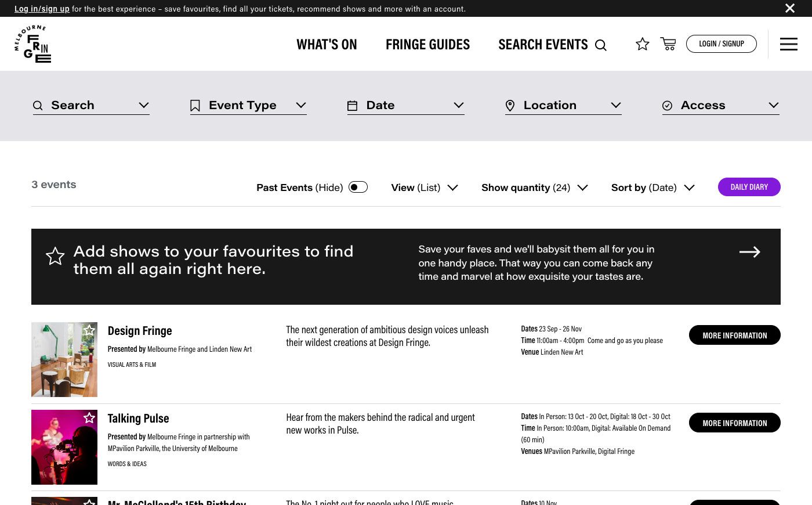Close the top login banner

click(790, 8)
